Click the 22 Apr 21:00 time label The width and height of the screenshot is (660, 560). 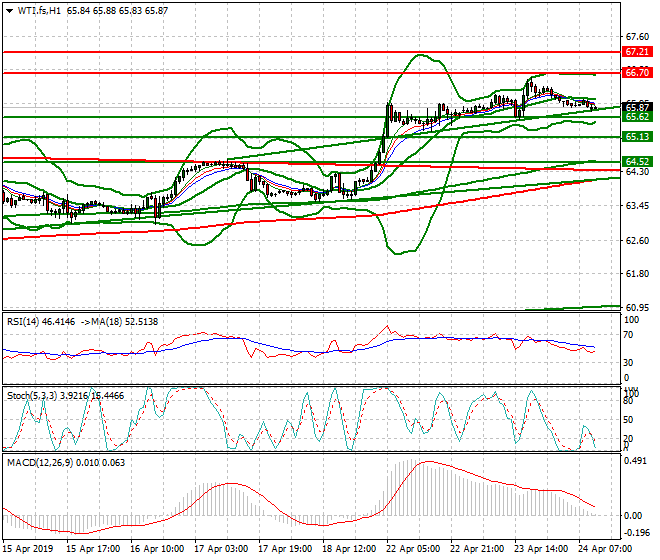coord(477,549)
